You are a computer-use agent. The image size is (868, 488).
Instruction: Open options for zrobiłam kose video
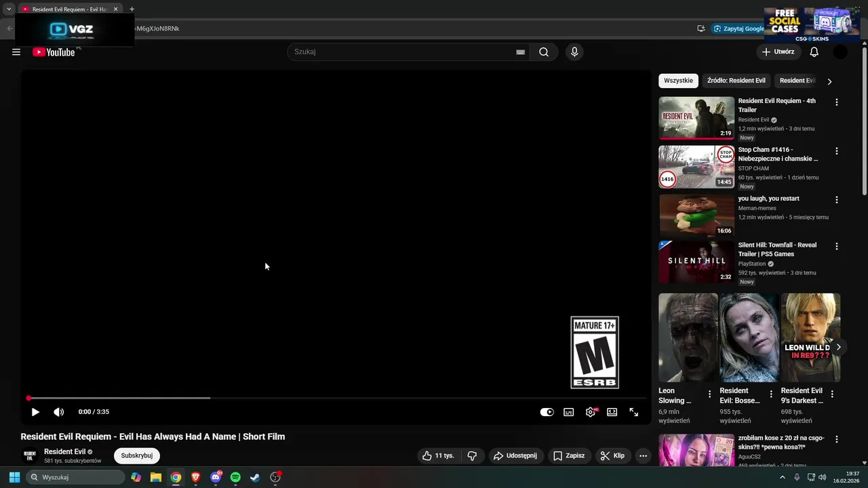[836, 440]
